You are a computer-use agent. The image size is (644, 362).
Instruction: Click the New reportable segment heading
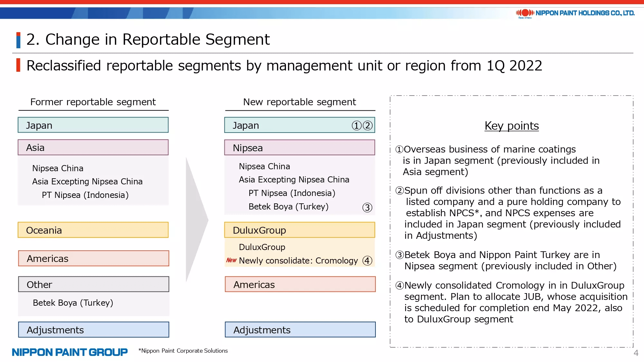300,102
